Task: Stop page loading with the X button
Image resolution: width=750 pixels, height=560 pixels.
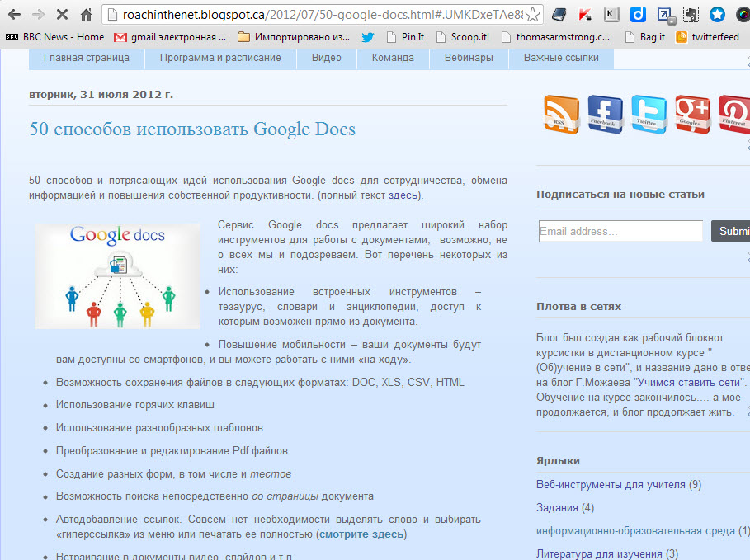Action: point(62,15)
